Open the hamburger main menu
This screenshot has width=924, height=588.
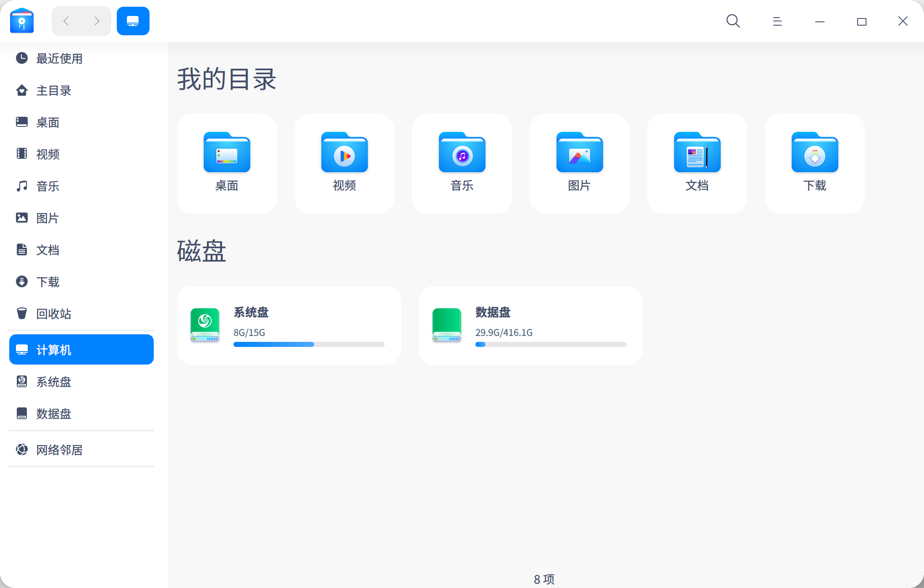tap(777, 21)
